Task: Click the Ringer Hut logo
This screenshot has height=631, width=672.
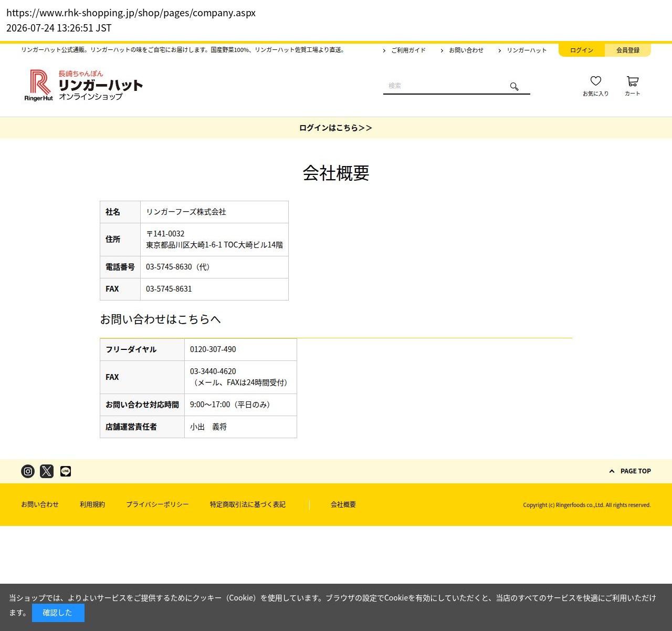Action: click(x=83, y=85)
